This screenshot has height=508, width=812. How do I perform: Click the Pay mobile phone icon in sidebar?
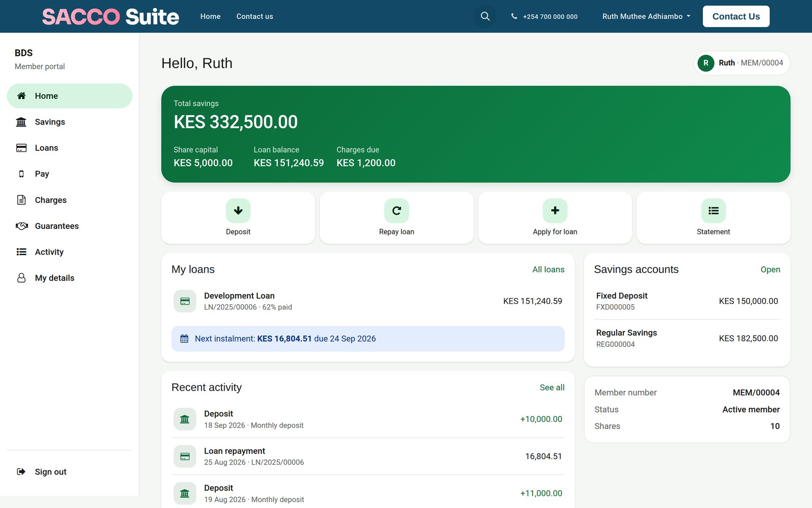point(21,174)
